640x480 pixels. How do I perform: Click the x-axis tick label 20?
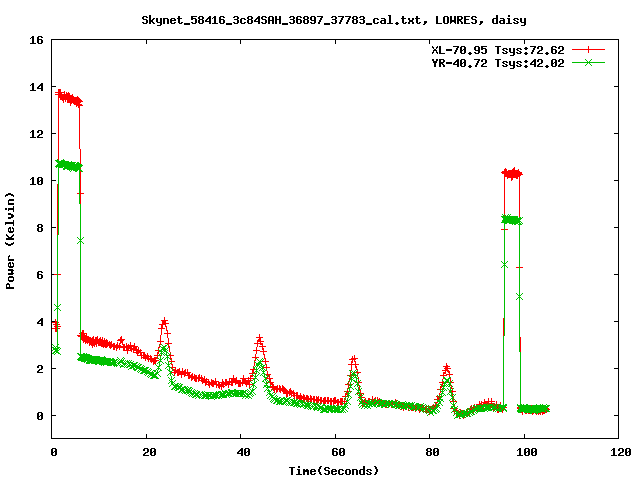point(149,452)
